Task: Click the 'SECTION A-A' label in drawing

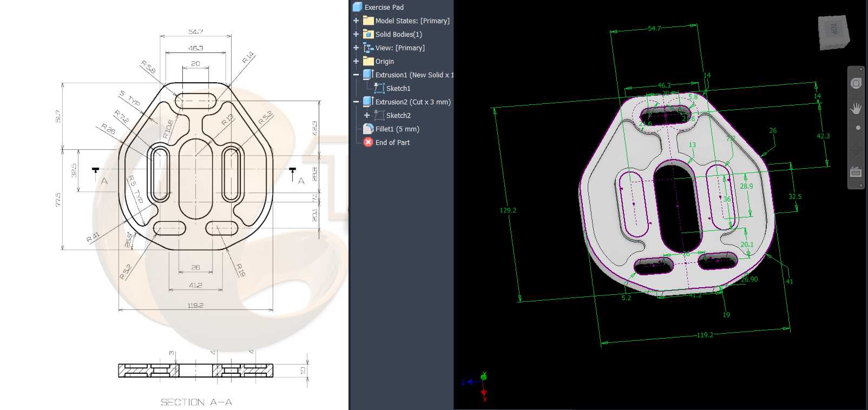Action: pos(196,402)
